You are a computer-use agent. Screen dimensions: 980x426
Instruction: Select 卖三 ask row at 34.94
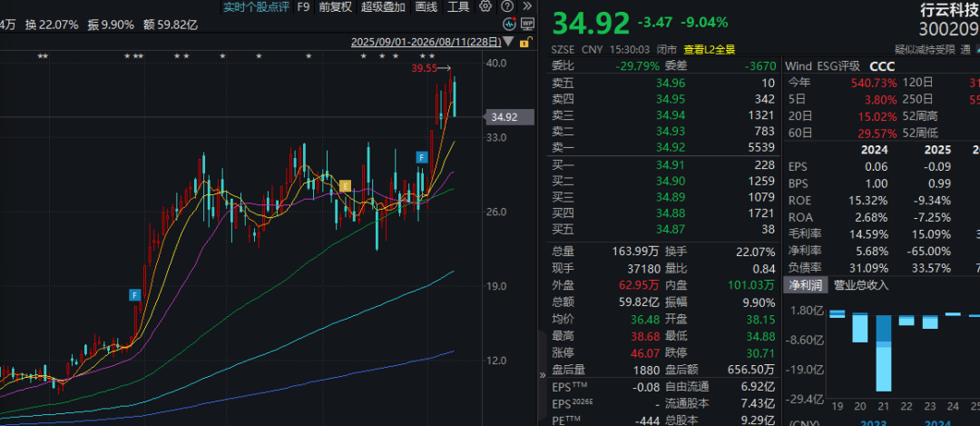coord(663,115)
